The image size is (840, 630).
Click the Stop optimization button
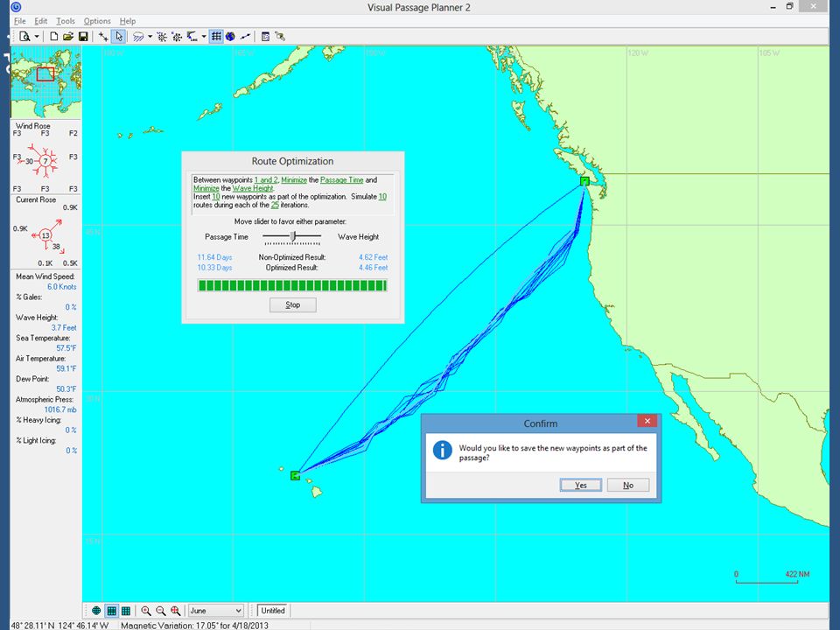(292, 304)
